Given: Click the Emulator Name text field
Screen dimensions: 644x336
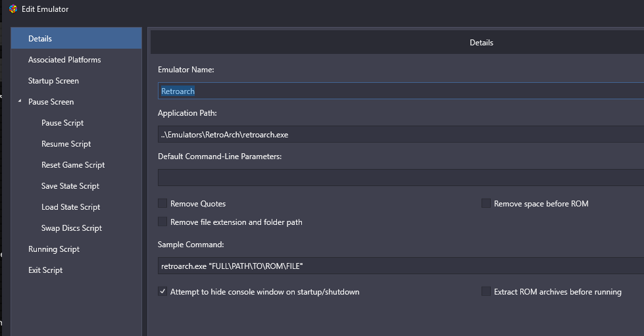Looking at the screenshot, I should [401, 91].
